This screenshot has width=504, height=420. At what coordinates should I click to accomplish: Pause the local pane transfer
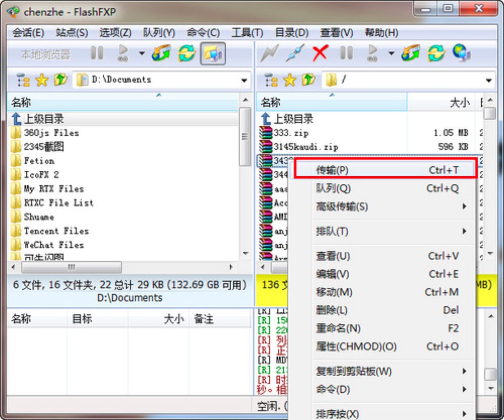click(x=97, y=53)
